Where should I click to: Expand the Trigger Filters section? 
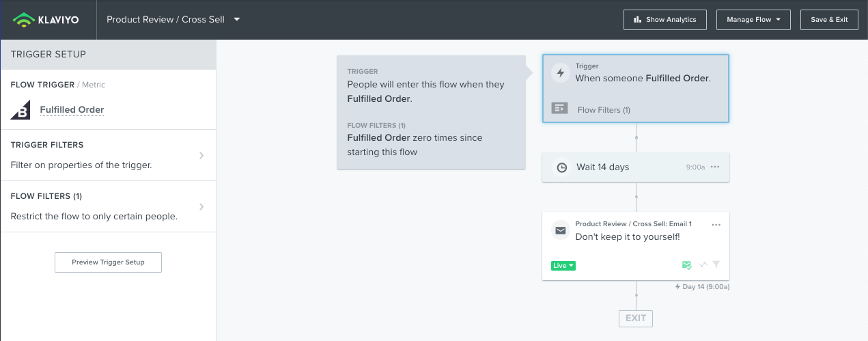[201, 155]
